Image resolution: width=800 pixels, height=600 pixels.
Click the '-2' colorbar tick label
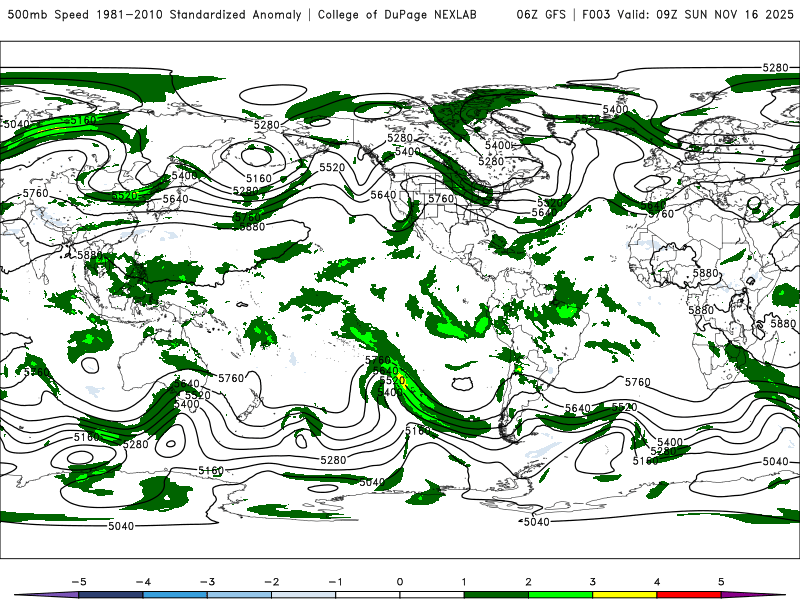271,582
